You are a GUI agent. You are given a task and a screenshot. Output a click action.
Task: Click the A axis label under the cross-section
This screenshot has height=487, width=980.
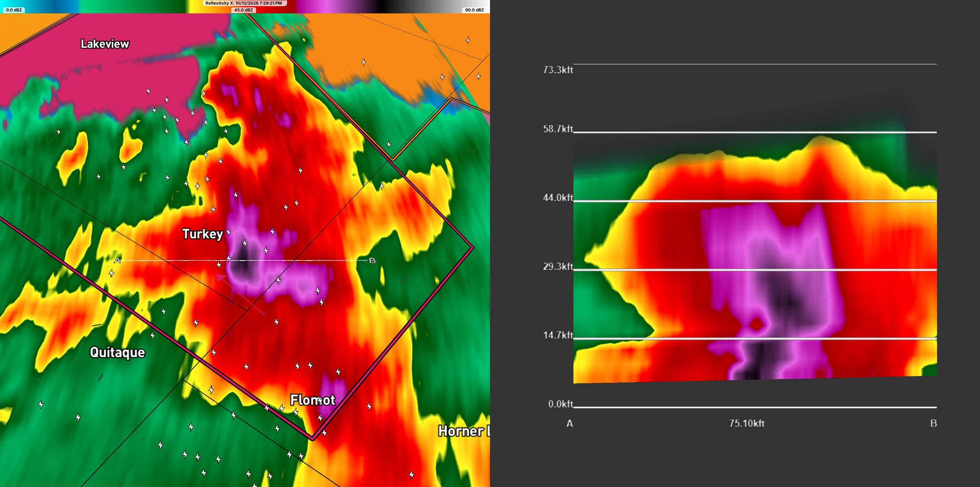click(569, 423)
